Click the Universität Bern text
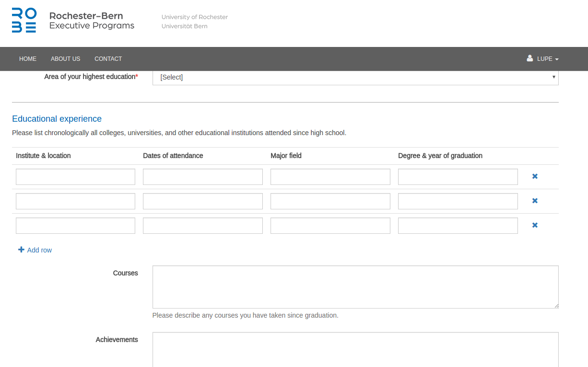The height and width of the screenshot is (367, 588). 185,26
